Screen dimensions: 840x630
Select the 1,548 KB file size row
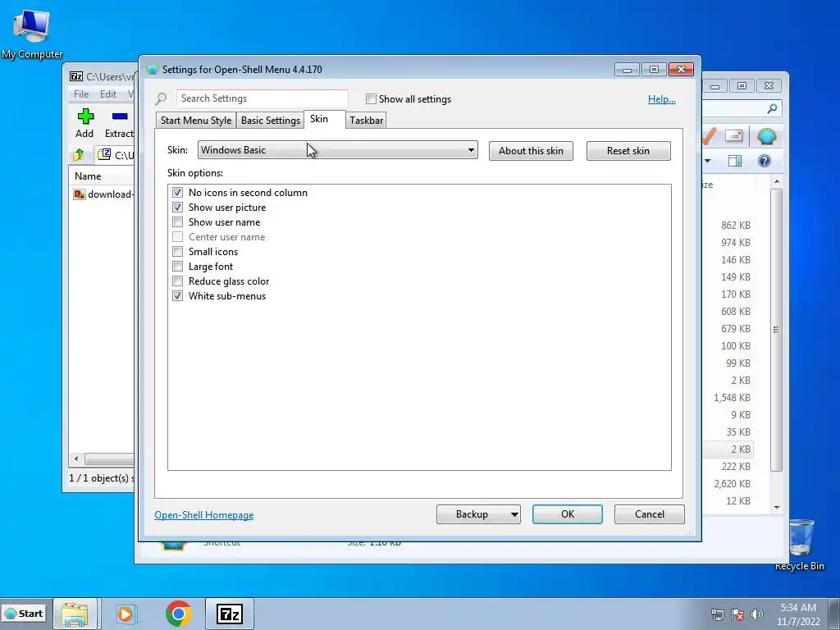pyautogui.click(x=732, y=398)
